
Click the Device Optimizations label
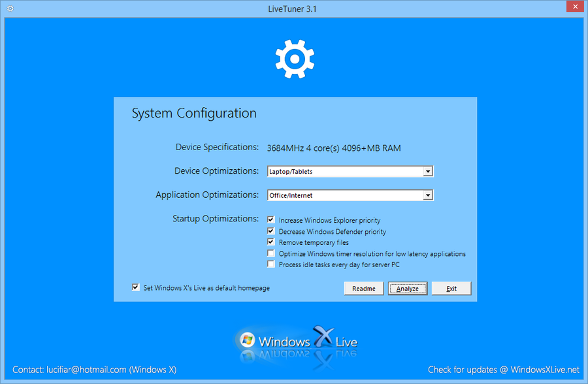(x=216, y=171)
